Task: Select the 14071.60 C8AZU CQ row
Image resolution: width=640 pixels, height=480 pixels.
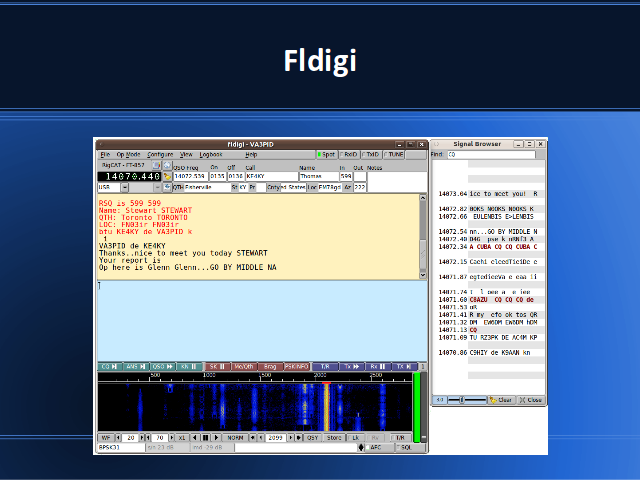Action: 488,300
